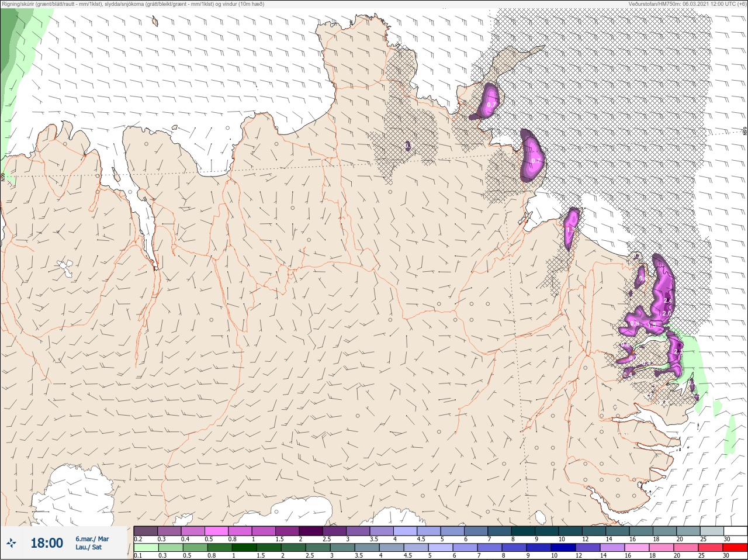Click the 'Lau./ Sat' weekday text
The height and width of the screenshot is (560, 748).
pyautogui.click(x=89, y=548)
